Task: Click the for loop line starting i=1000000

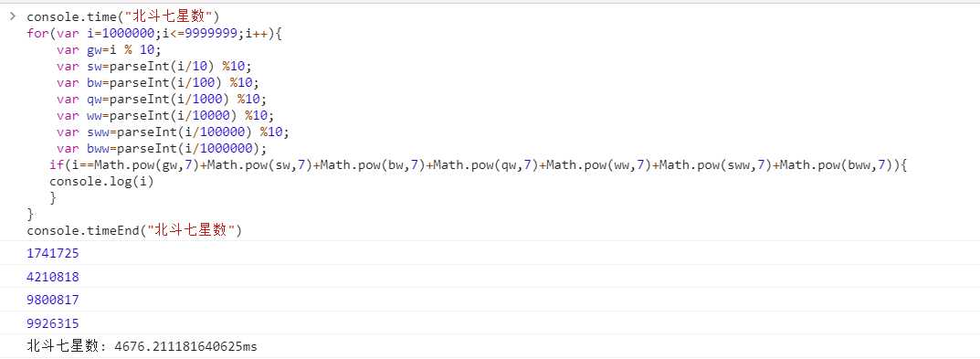Action: point(155,33)
